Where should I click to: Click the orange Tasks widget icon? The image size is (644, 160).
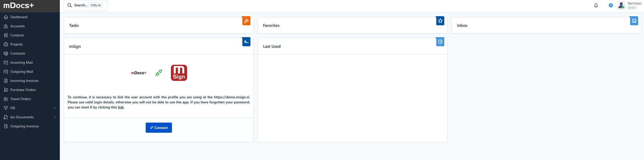pos(246,21)
